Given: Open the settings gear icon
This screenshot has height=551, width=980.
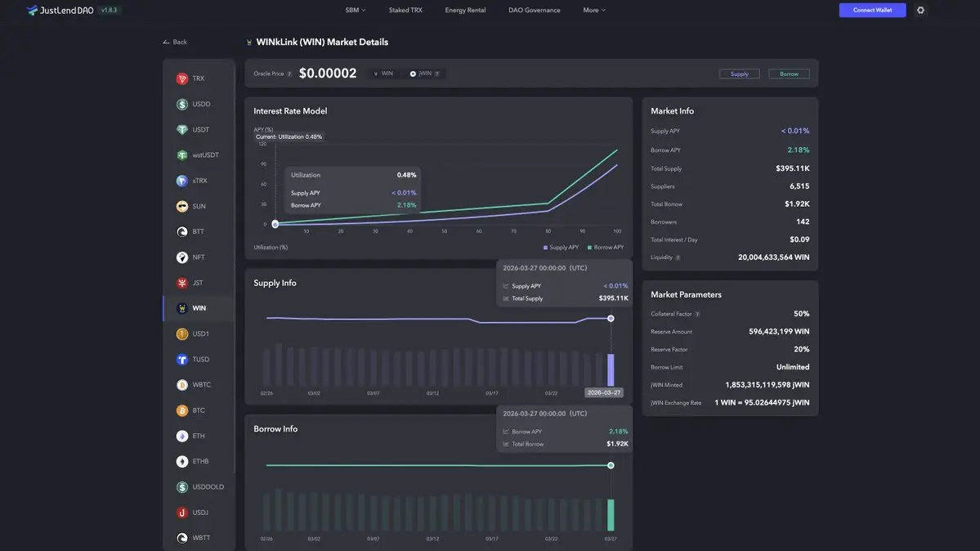Looking at the screenshot, I should [920, 11].
